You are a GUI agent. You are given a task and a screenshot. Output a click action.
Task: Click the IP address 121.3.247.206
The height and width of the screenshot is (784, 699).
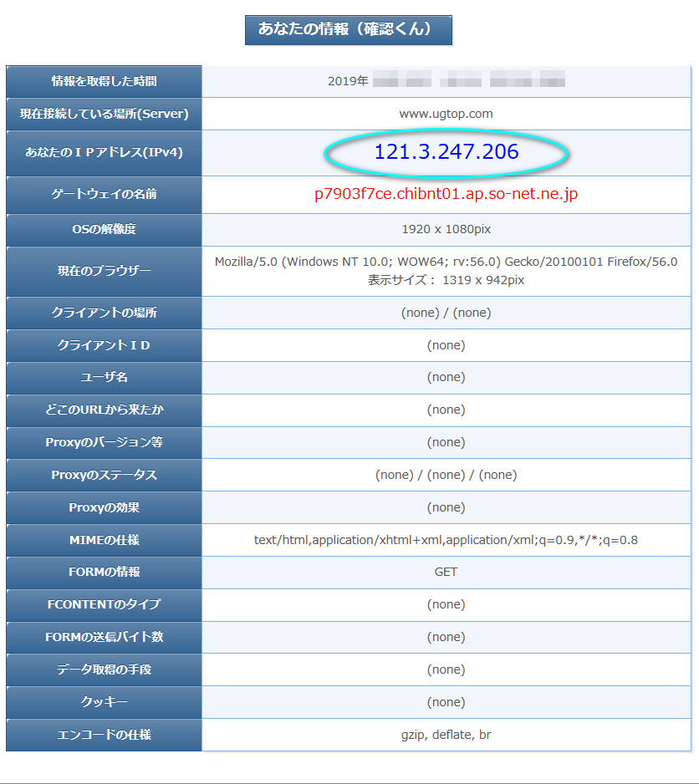(446, 152)
